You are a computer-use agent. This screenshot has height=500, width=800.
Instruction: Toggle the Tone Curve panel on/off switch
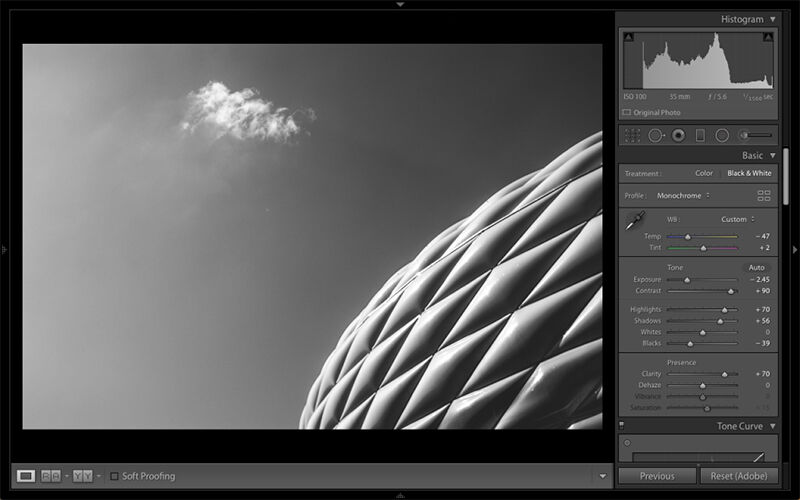[621, 425]
